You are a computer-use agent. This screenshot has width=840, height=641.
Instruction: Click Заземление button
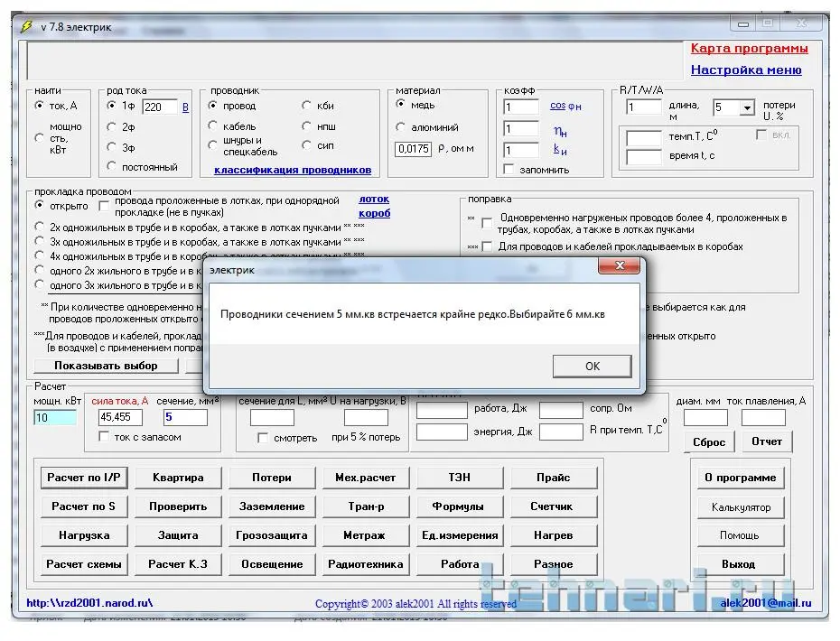pos(272,506)
